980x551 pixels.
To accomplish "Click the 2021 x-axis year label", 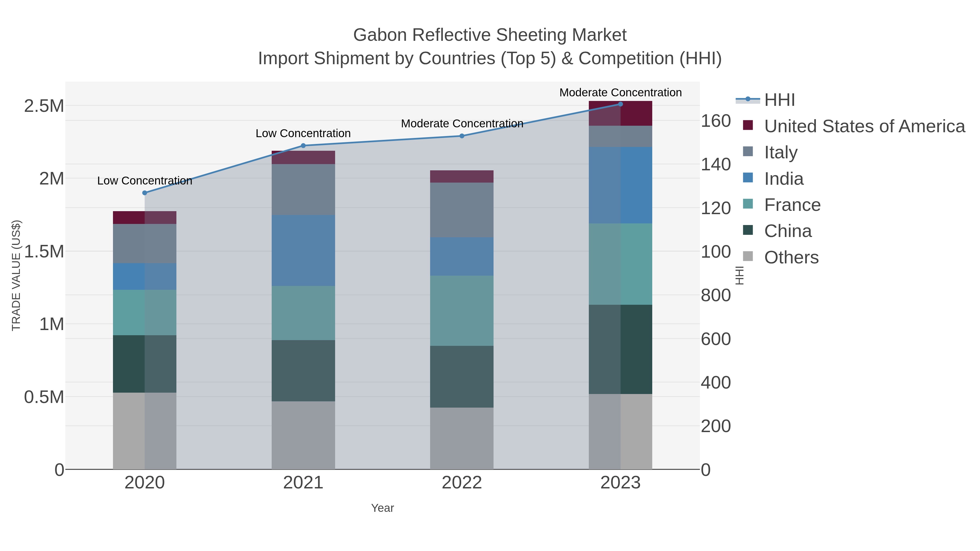I will point(303,483).
